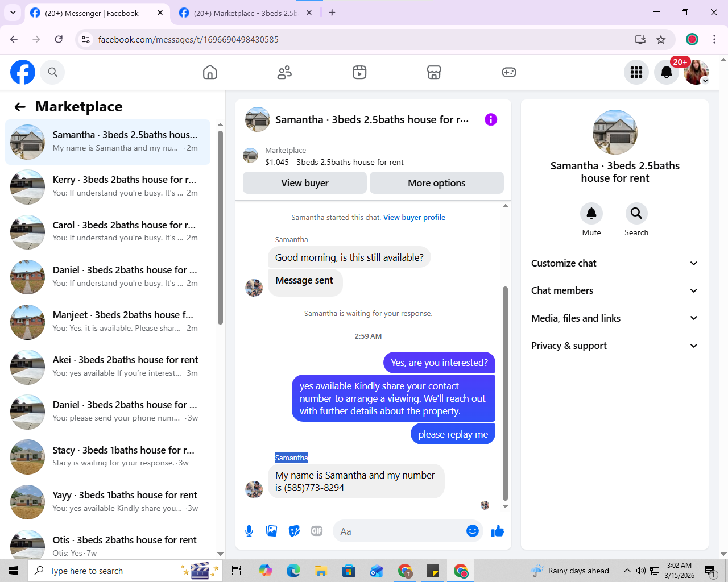Open Gaming controller icon

509,72
